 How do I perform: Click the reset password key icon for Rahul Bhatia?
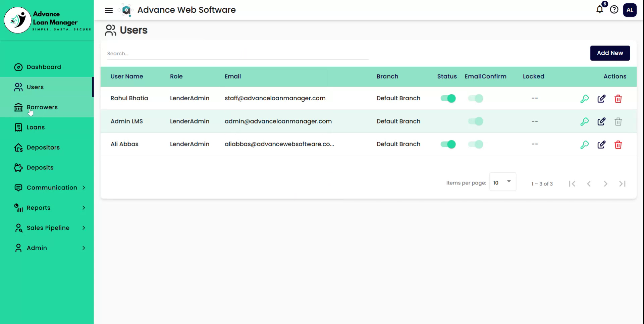(585, 98)
